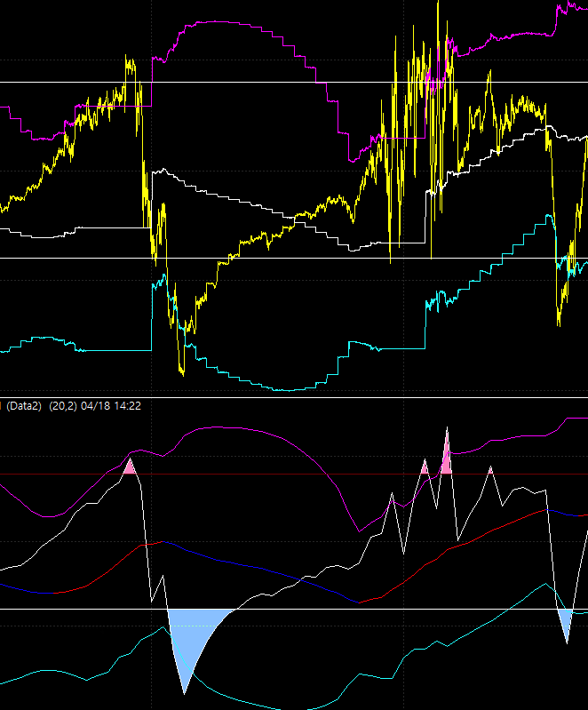
Task: Click the rightmost small pink peak
Action: pos(489,470)
